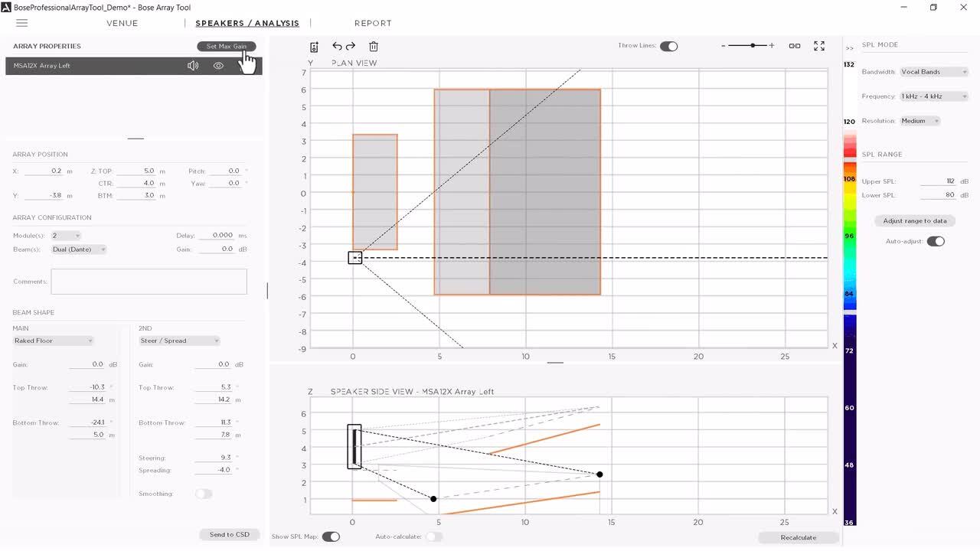Undo the last action
Screen dimensions: 980x551
(337, 46)
